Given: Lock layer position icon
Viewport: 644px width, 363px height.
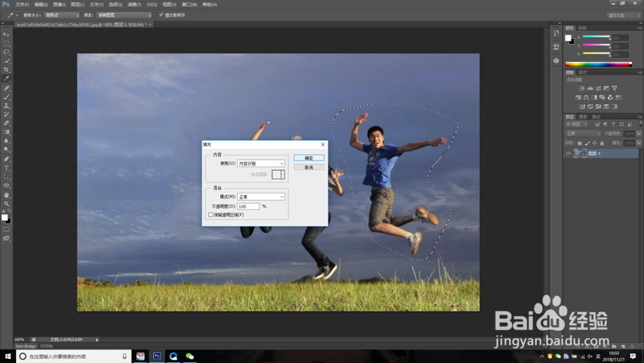Looking at the screenshot, I should 594,143.
